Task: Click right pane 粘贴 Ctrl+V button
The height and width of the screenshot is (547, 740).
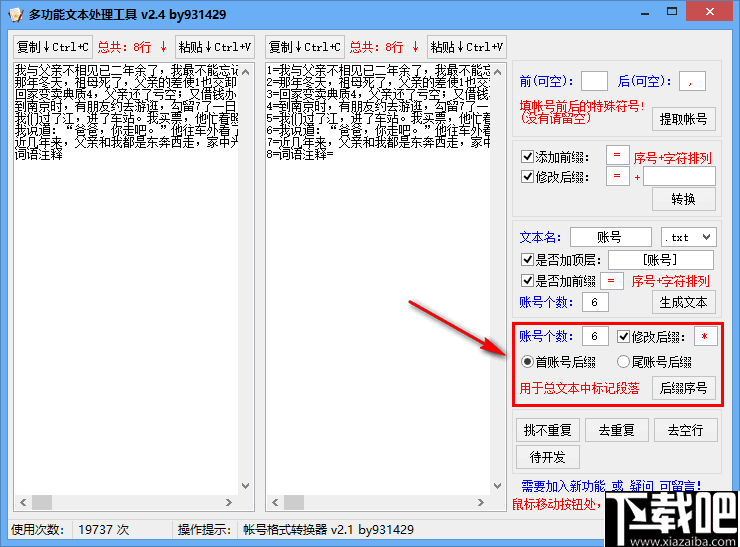Action: [x=467, y=47]
